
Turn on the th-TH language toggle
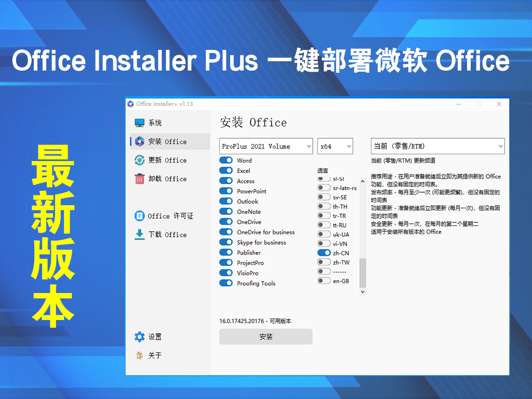pyautogui.click(x=324, y=206)
